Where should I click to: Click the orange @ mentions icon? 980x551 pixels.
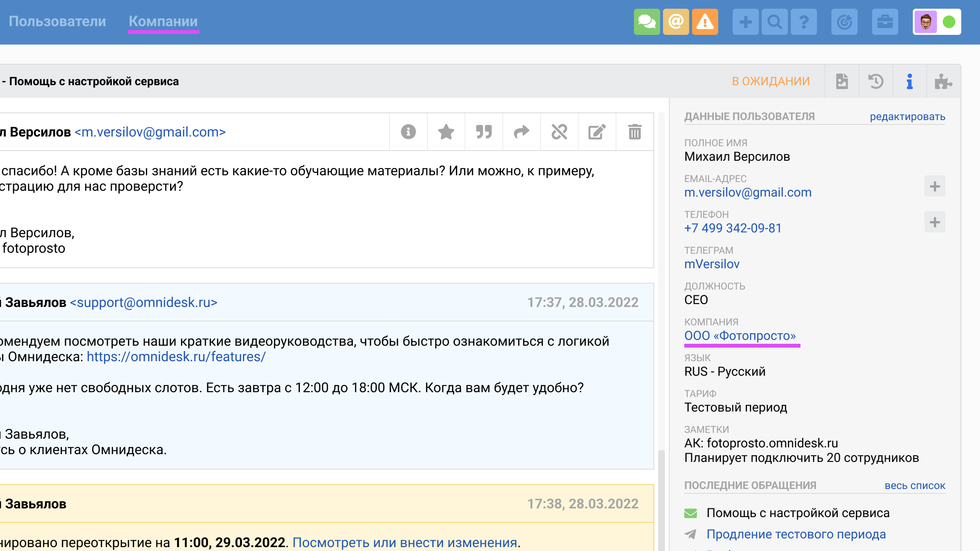pyautogui.click(x=676, y=22)
